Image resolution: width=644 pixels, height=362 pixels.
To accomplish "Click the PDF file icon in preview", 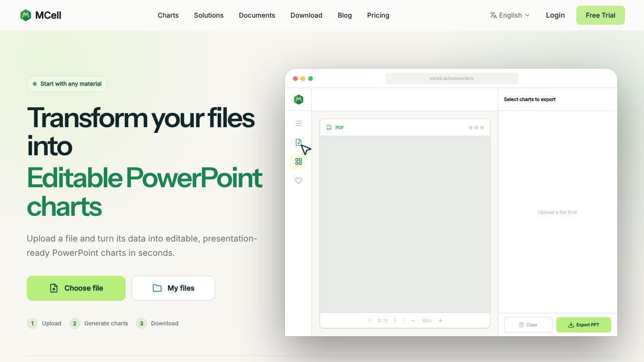I will [329, 128].
